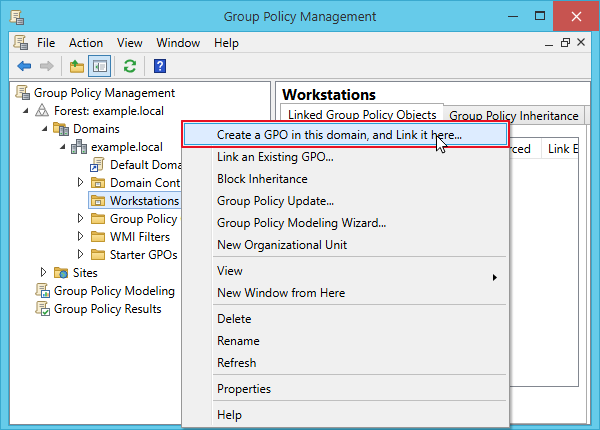Expand the Group Policy Objects node
The width and height of the screenshot is (600, 430).
80,218
